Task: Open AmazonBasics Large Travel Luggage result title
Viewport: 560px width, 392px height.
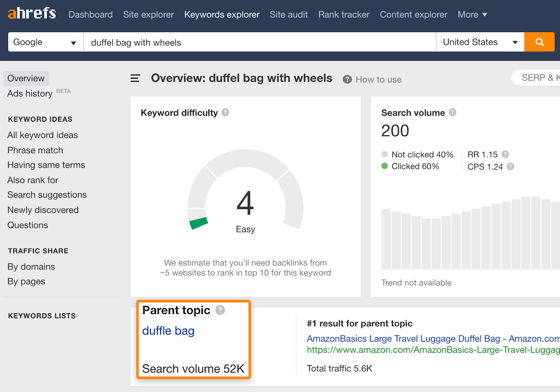Action: (433, 338)
